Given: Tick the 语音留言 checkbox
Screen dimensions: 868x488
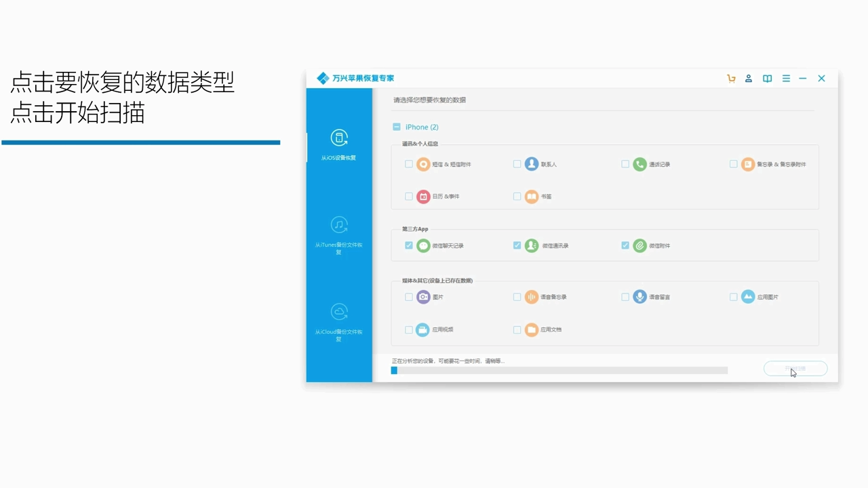Looking at the screenshot, I should click(625, 297).
